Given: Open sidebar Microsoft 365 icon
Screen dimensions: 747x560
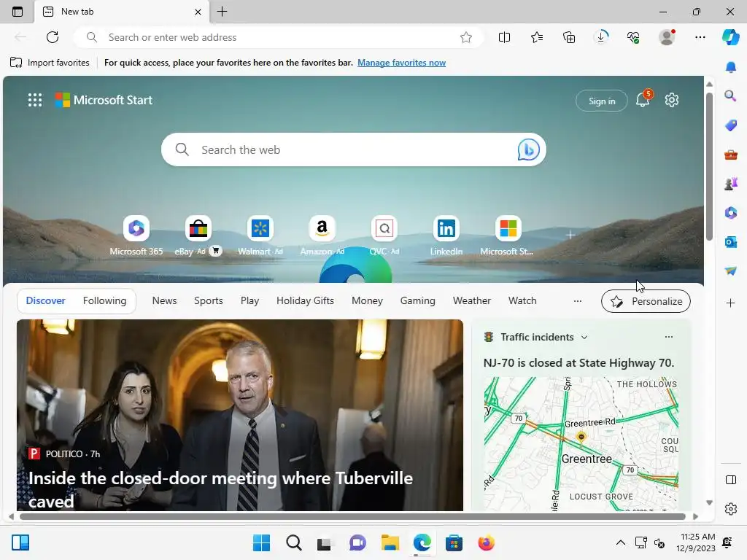Looking at the screenshot, I should tap(731, 212).
